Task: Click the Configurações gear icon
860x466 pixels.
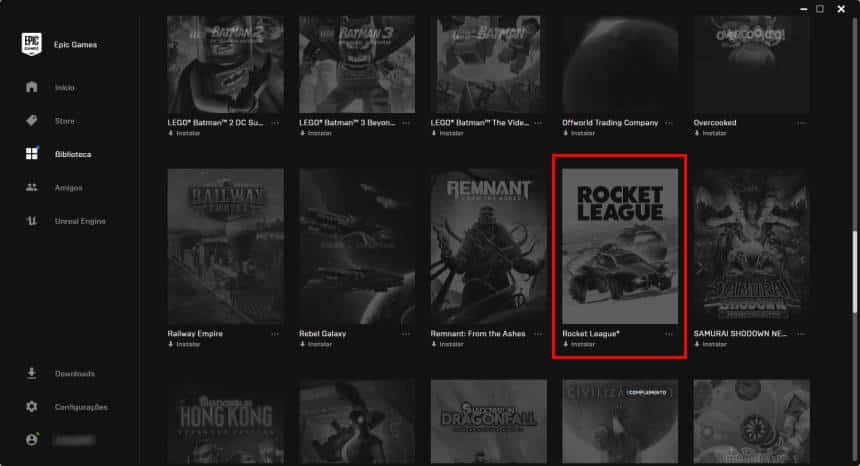Action: coord(32,407)
